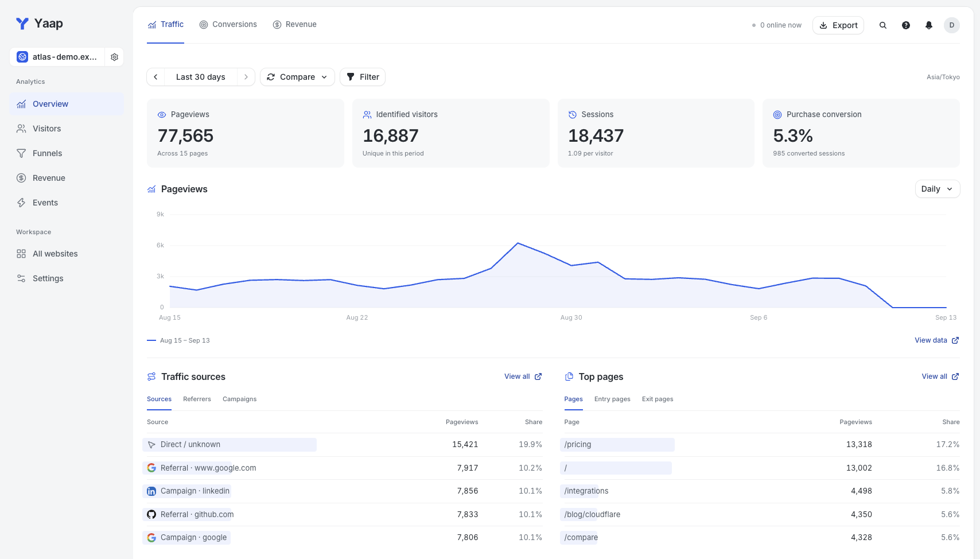Click the Yaap logo icon
The image size is (980, 559).
click(x=22, y=24)
